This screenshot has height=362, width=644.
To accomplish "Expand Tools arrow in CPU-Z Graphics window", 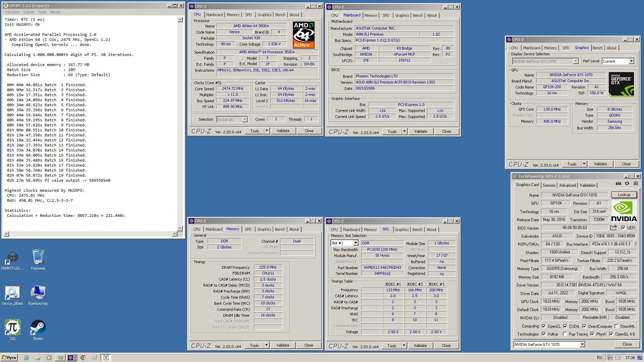I will 584,164.
